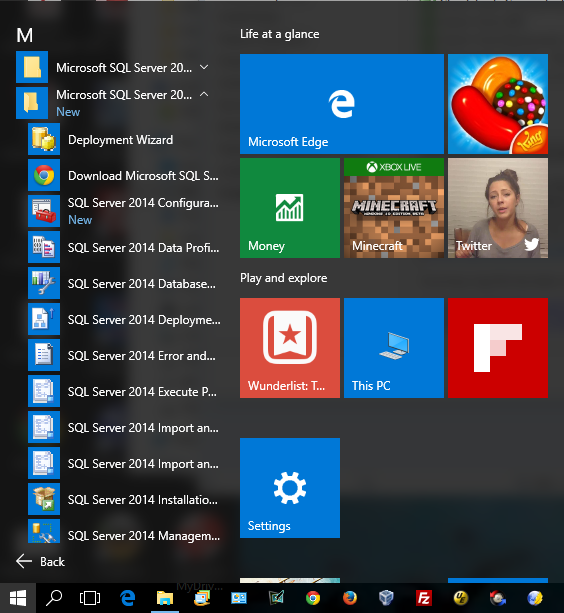Collapse the second Microsoft SQL Server folder chevron

204,94
